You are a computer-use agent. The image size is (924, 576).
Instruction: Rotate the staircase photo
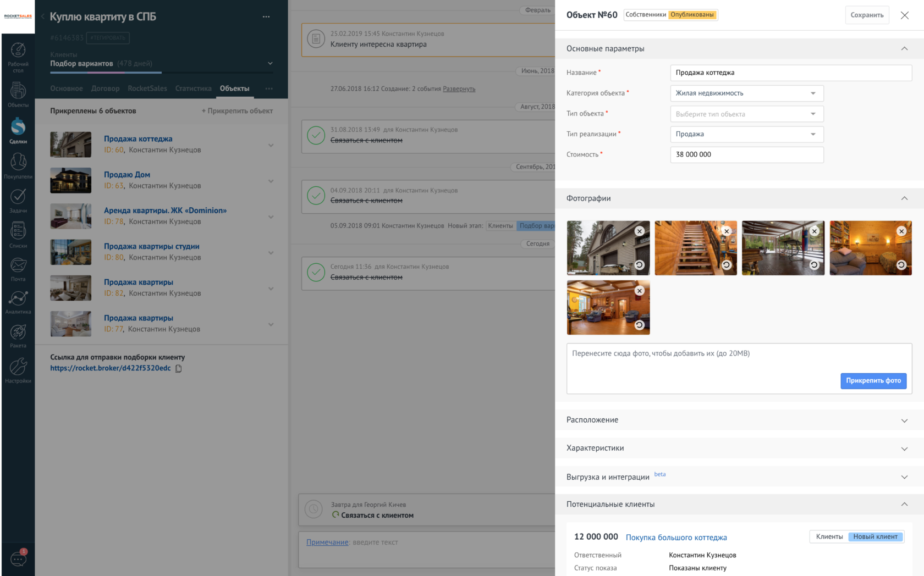click(727, 265)
